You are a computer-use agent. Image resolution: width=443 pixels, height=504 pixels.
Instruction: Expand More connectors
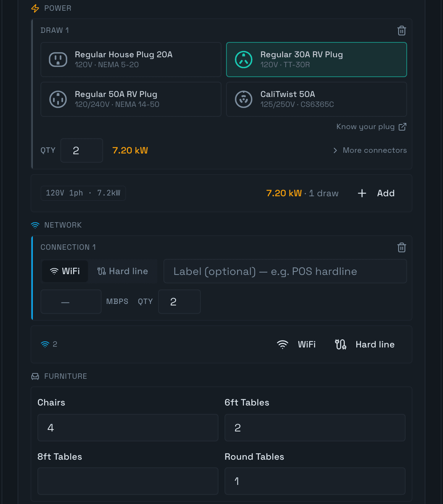click(x=370, y=150)
